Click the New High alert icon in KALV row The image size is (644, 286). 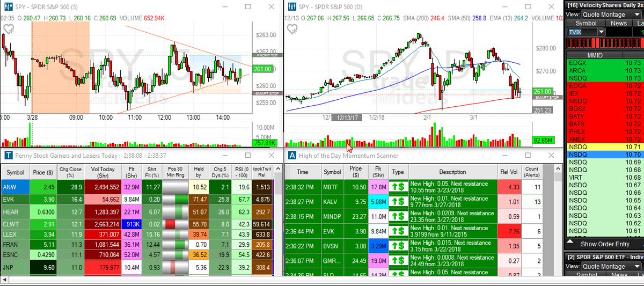pyautogui.click(x=398, y=202)
